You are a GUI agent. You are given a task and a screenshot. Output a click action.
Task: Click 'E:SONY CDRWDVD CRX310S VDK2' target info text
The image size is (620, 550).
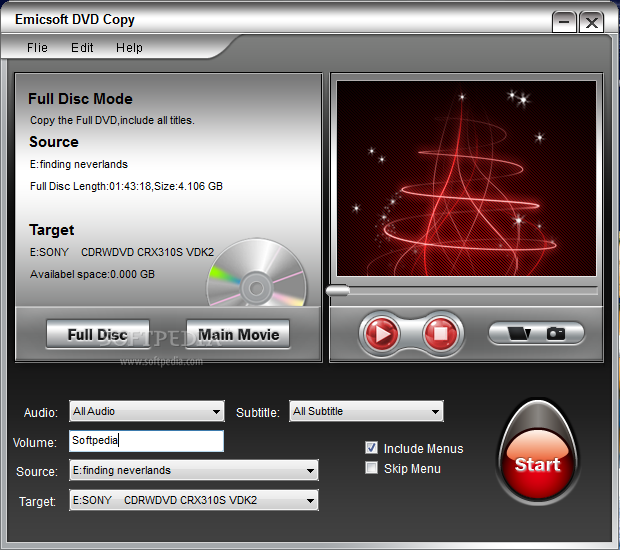tap(122, 252)
